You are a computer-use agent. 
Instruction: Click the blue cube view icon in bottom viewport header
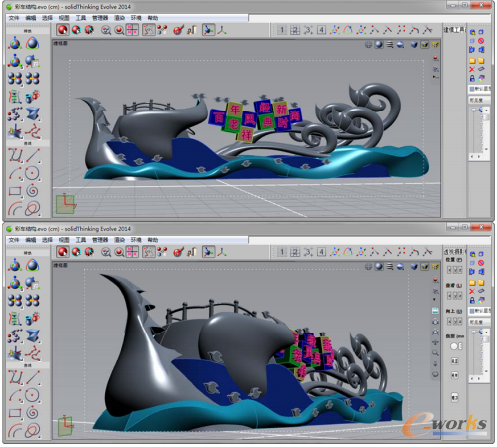[414, 266]
